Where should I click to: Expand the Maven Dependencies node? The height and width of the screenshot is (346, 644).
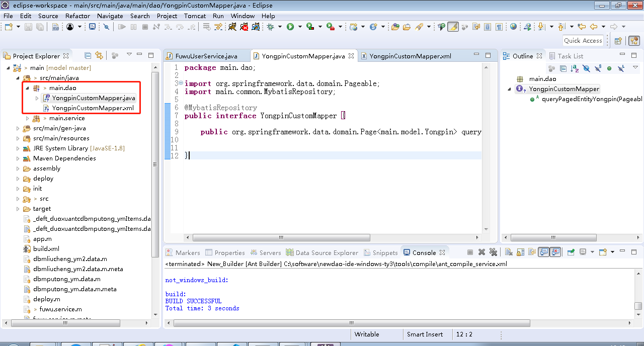pos(19,158)
